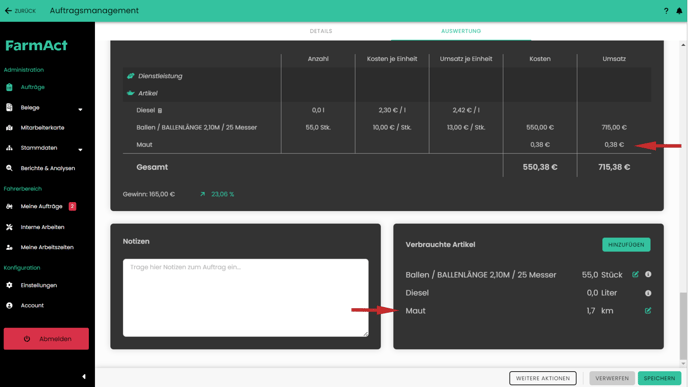Viewport: 688px width, 387px height.
Task: Click Hinzufügen for consumed articles
Action: pos(626,245)
